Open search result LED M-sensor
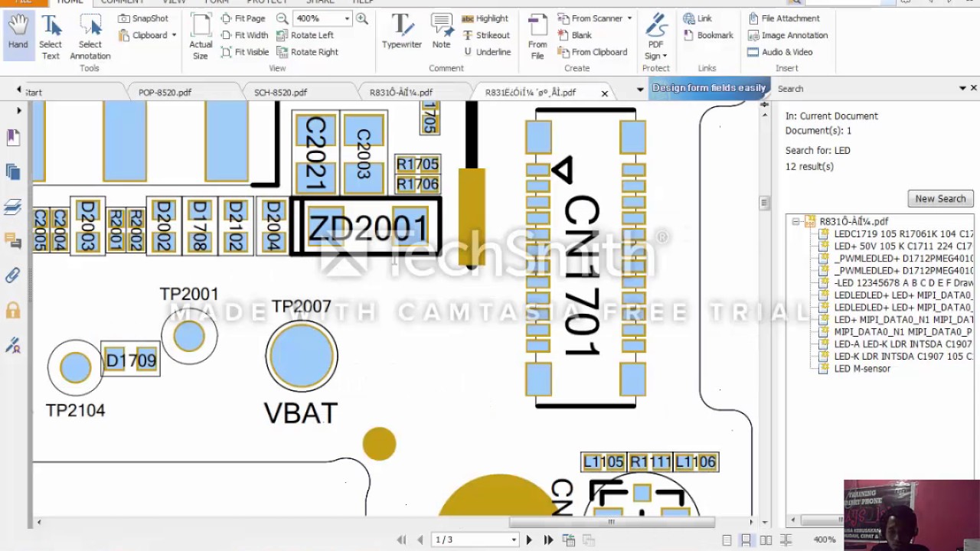Image resolution: width=980 pixels, height=551 pixels. tap(862, 368)
